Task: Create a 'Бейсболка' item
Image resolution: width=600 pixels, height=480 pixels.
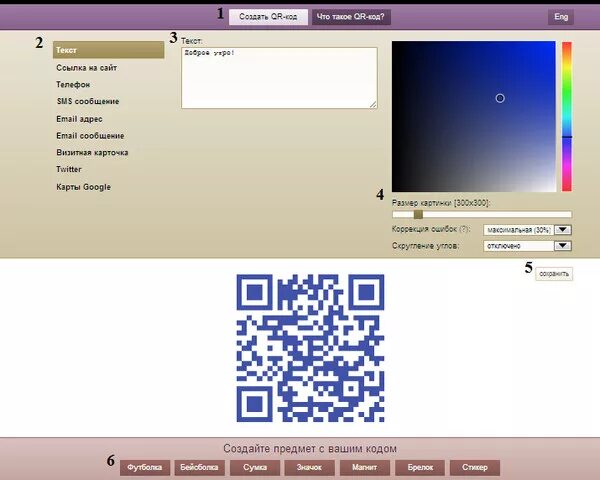Action: point(199,467)
